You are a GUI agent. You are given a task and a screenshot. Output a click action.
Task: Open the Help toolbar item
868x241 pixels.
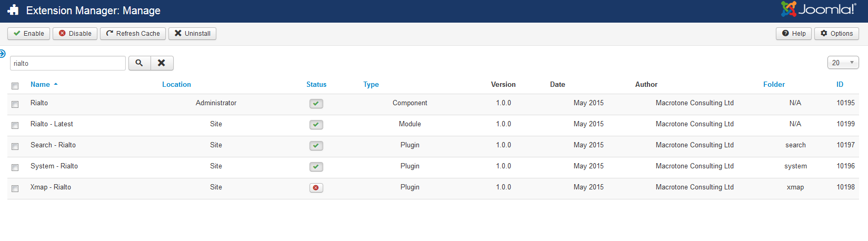pos(793,34)
